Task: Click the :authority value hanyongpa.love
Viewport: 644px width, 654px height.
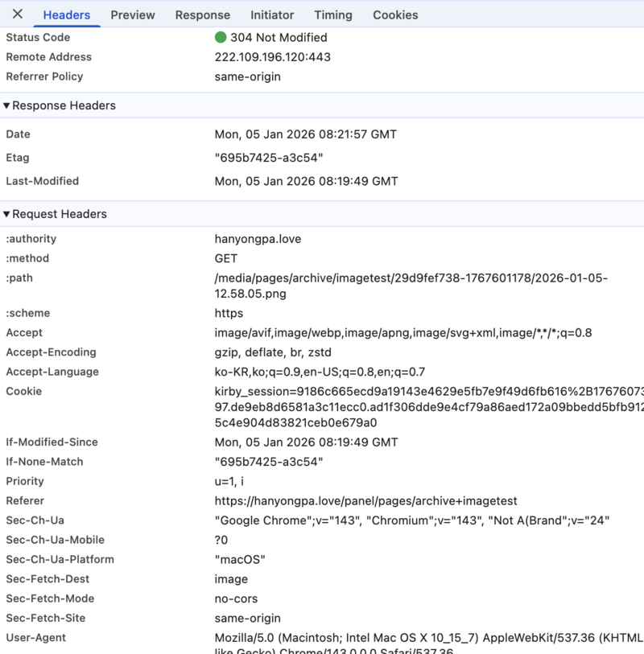Action: 256,239
